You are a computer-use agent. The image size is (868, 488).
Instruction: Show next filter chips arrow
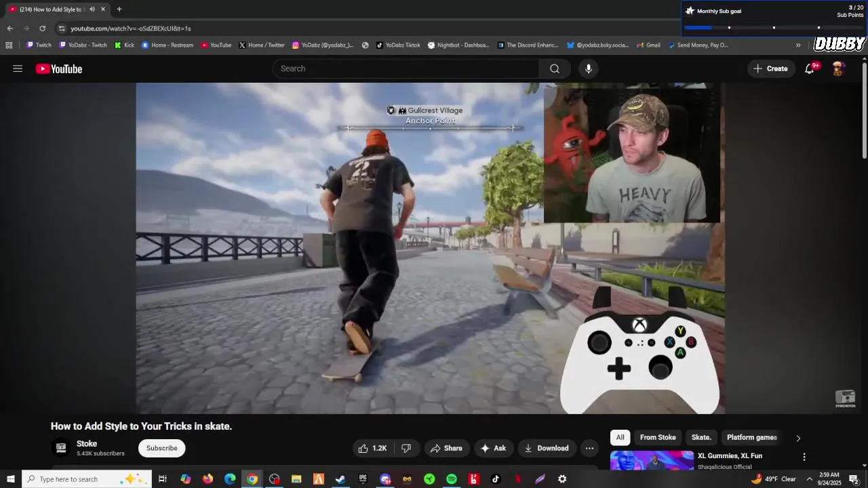pos(798,438)
